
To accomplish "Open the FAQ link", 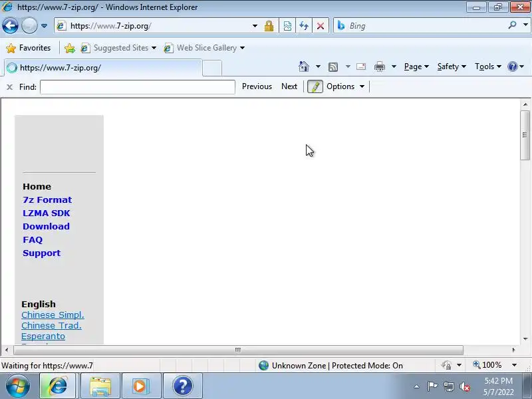I will 33,240.
